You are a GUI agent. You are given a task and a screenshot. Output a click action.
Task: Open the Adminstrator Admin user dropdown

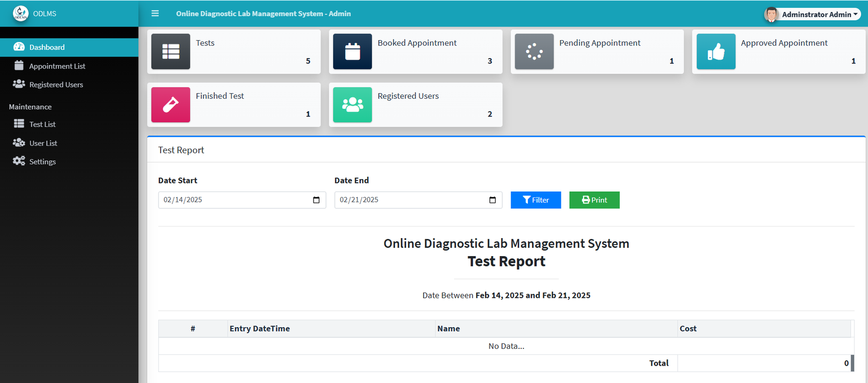click(812, 14)
